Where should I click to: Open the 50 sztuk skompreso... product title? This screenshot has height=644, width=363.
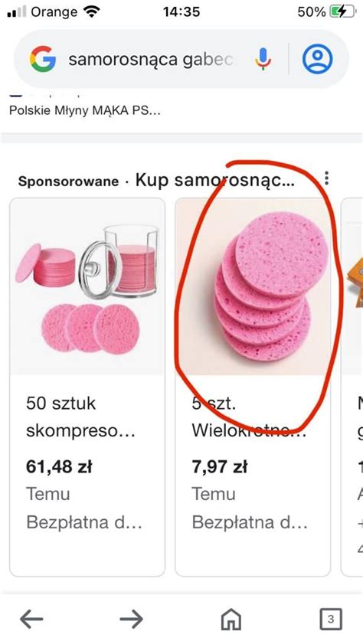pyautogui.click(x=81, y=417)
